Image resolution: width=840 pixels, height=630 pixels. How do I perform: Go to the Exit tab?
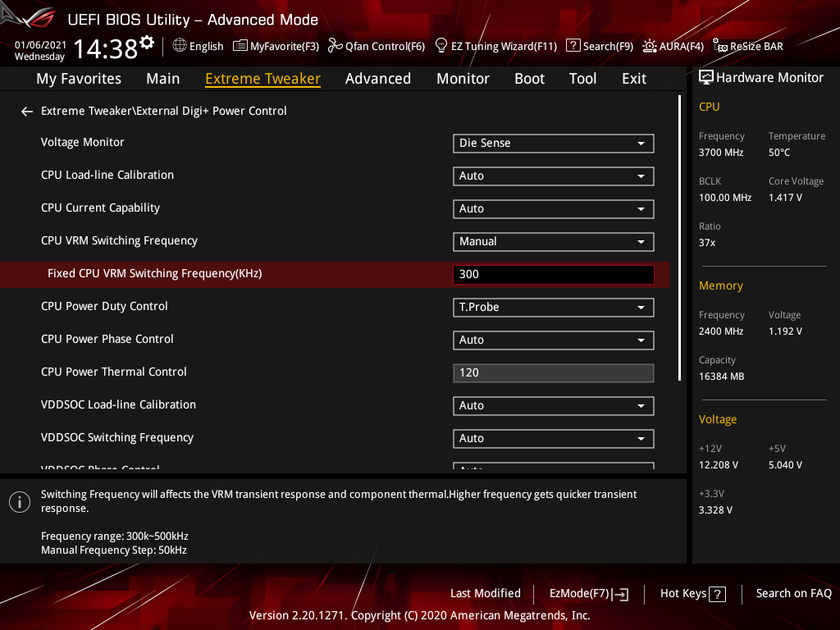pos(634,79)
